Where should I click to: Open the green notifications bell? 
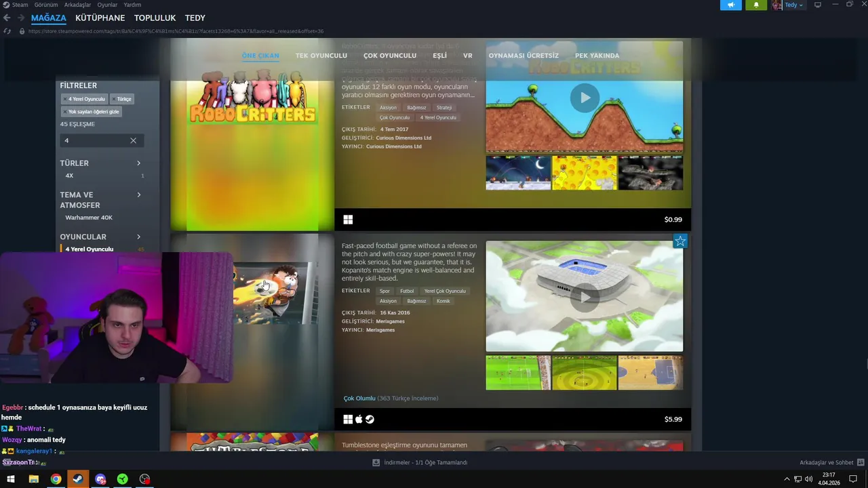[756, 5]
